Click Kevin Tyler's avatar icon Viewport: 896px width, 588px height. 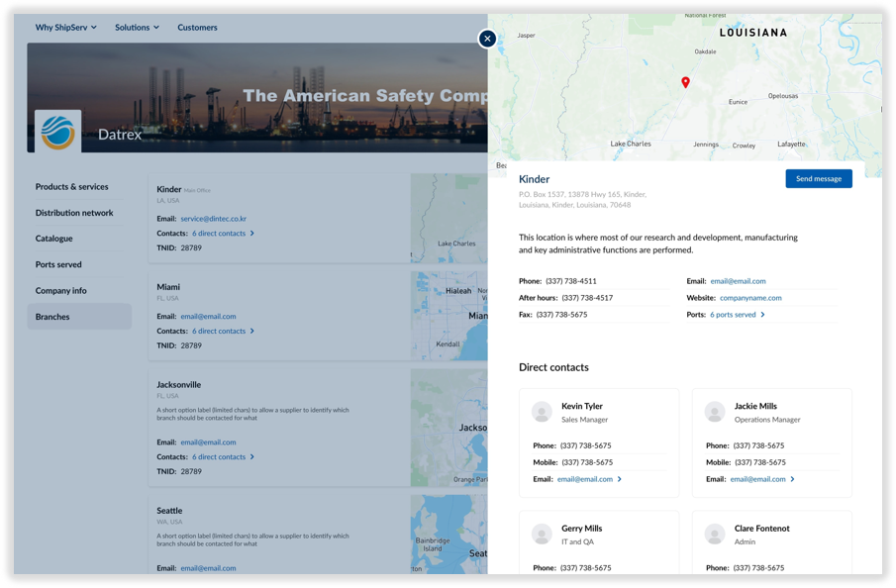pyautogui.click(x=542, y=412)
